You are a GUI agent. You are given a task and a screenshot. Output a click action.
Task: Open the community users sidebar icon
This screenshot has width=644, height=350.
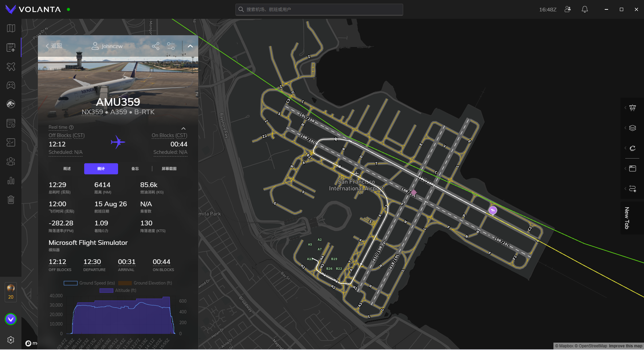coord(11,162)
